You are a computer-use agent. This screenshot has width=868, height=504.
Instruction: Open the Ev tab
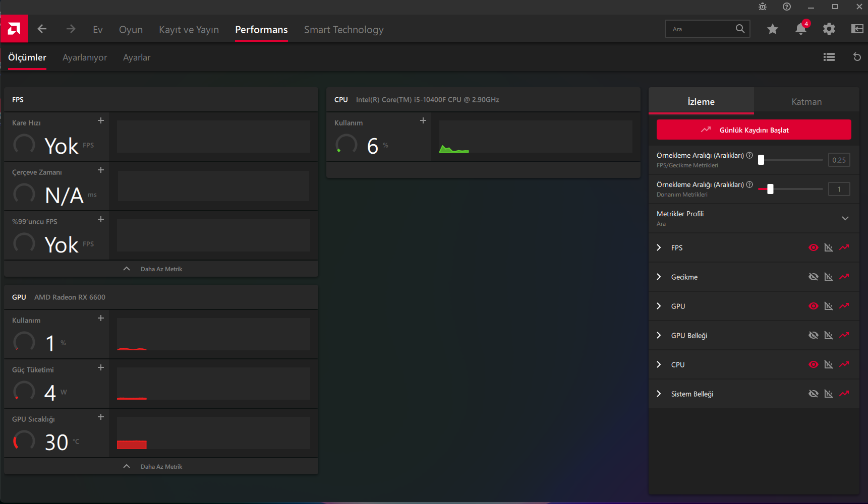point(98,30)
